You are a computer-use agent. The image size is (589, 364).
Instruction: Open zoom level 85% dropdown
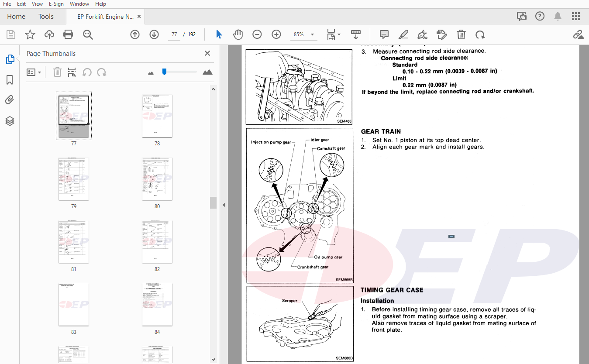pos(304,34)
